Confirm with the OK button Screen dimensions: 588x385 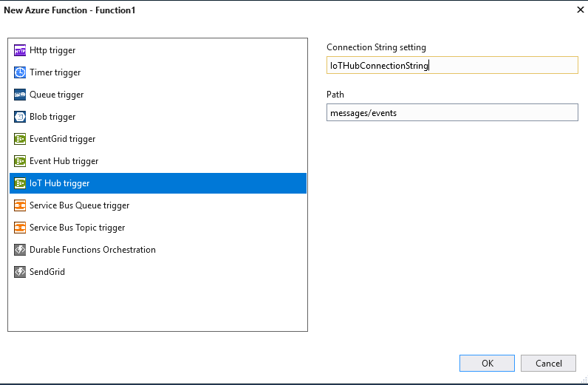(487, 364)
